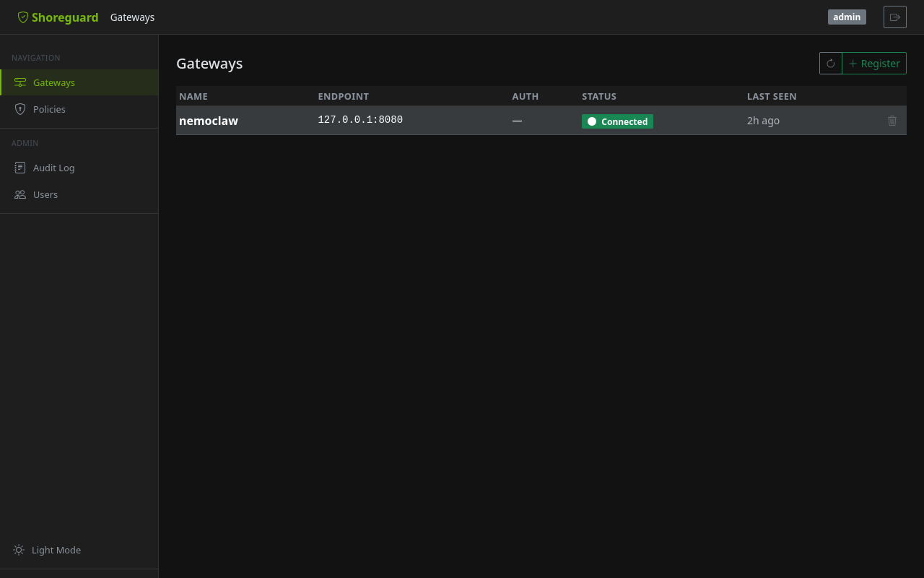Click the green Connected status badge
This screenshot has width=924, height=578.
coord(617,121)
